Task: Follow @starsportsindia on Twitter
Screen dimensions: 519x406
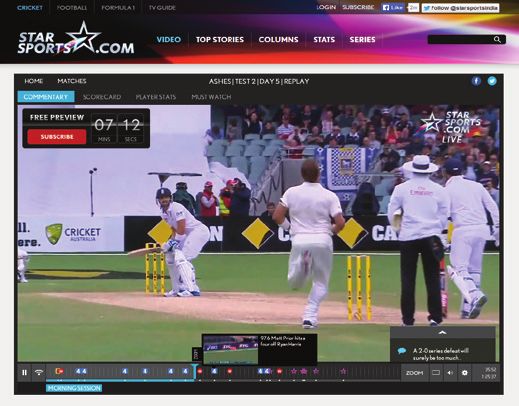Action: point(461,8)
